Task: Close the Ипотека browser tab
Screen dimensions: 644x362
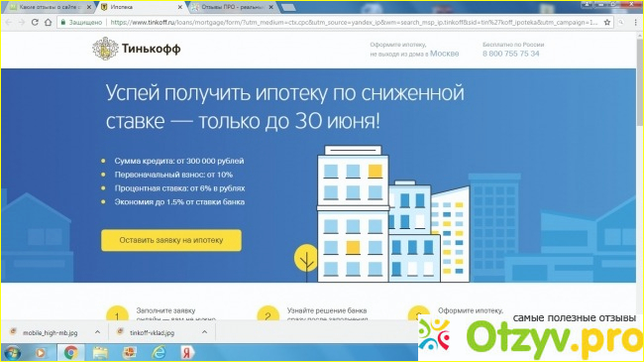Action: coord(180,7)
